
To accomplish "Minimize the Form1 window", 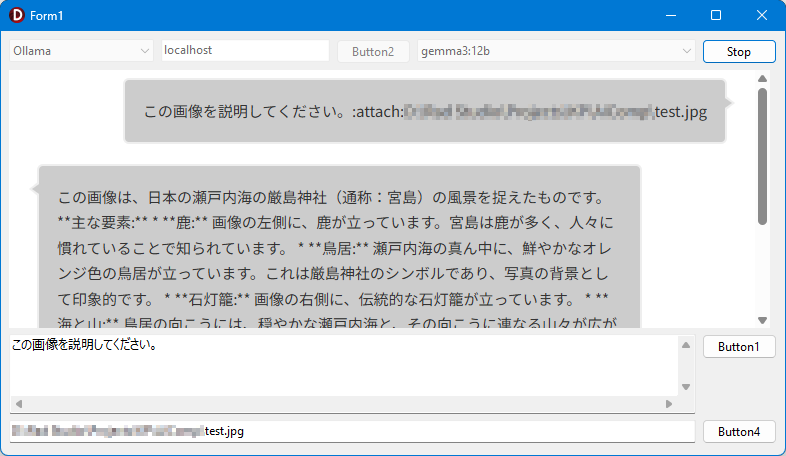I will pos(671,16).
